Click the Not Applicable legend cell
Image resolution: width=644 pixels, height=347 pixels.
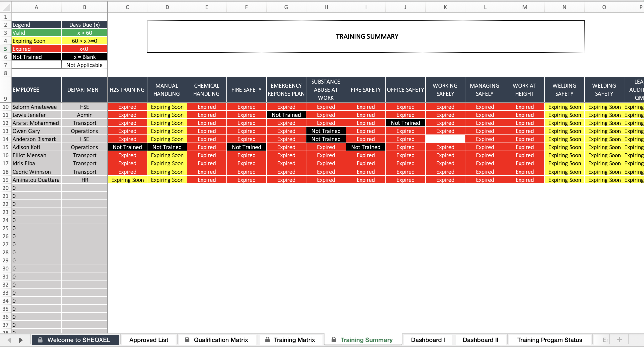coord(85,65)
